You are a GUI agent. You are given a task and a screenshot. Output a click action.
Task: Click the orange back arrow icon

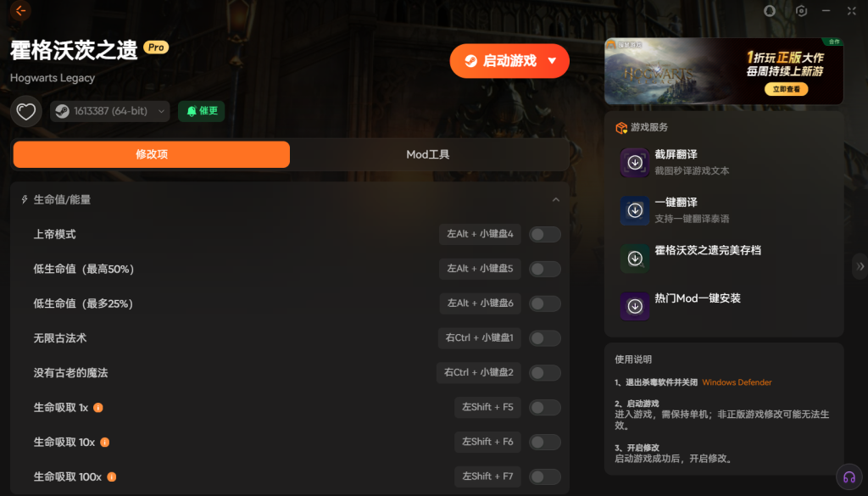tap(20, 11)
